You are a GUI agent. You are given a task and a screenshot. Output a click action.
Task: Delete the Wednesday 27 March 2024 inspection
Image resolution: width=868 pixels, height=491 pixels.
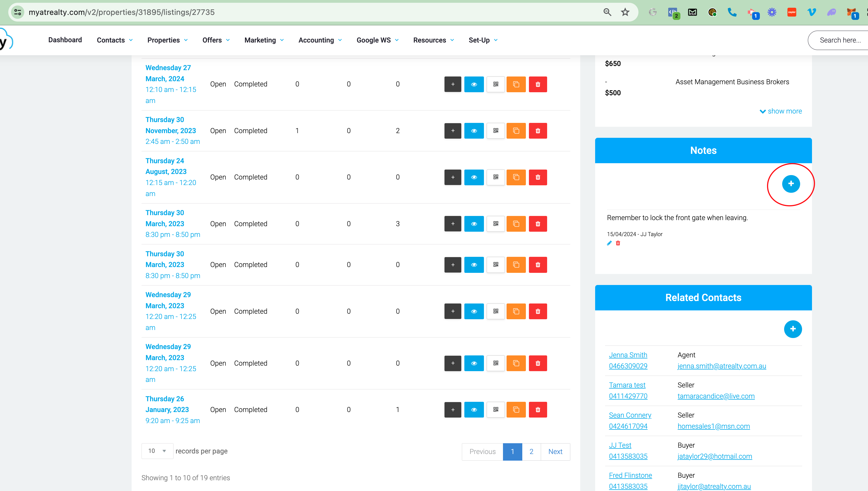coord(538,84)
